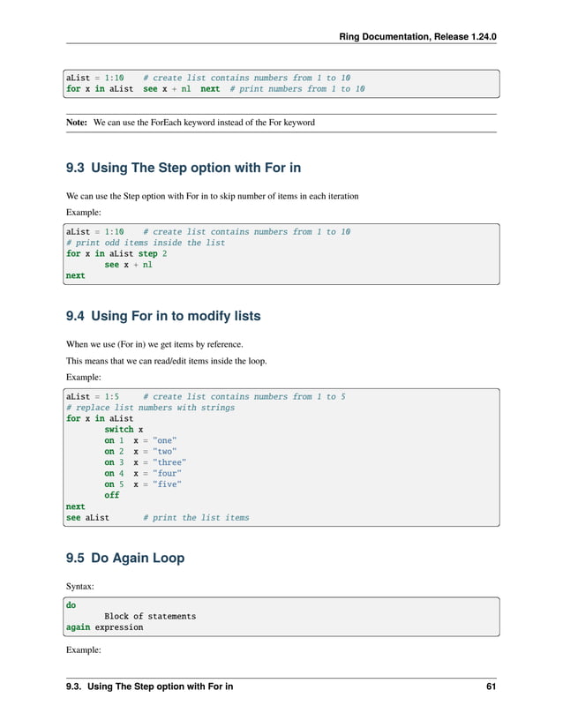Click the page number 61 in footer
Viewport: 563px width, 728px height.
[x=491, y=687]
